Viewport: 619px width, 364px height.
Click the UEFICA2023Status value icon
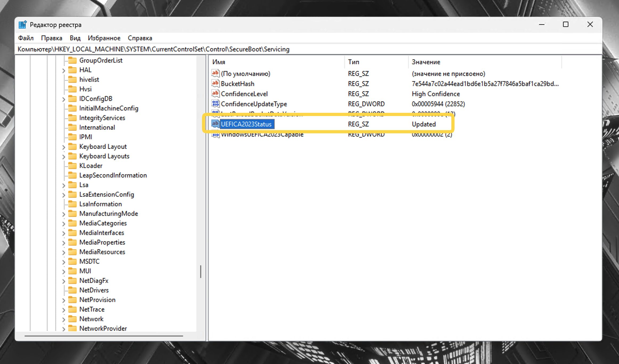(x=215, y=124)
